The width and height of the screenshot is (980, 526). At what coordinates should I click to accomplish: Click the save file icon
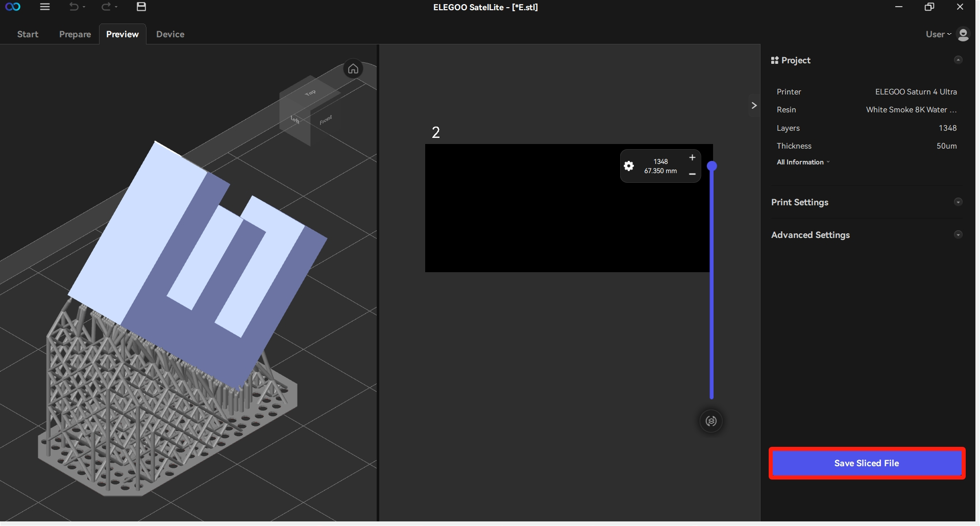(141, 7)
